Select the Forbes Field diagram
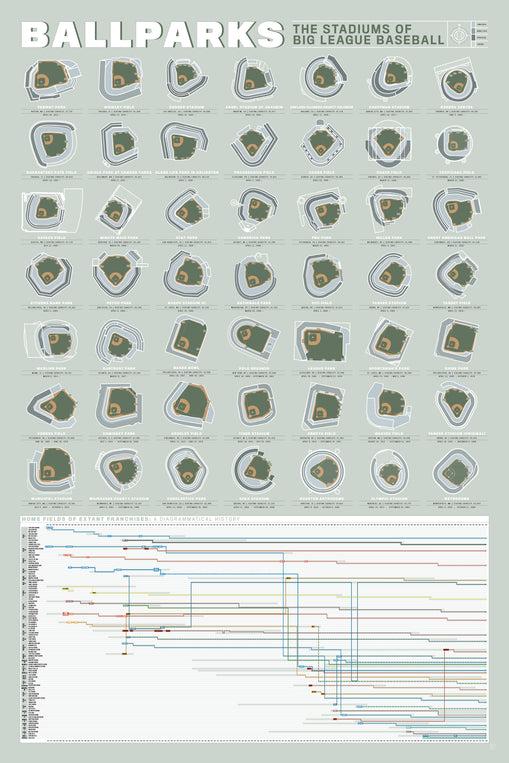Image resolution: width=509 pixels, height=763 pixels. [52, 405]
